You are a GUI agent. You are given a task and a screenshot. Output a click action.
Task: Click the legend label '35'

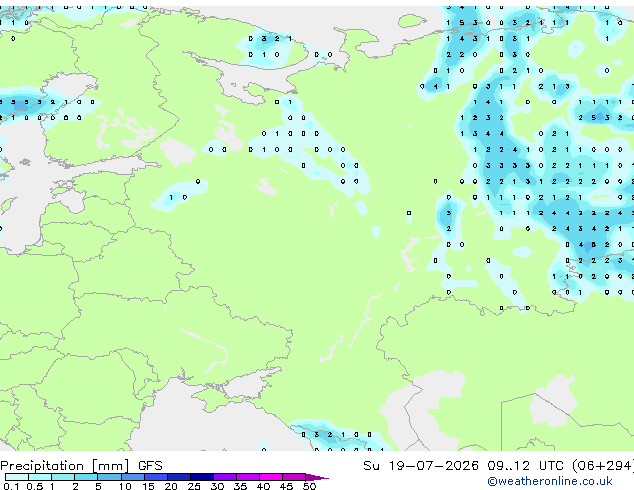(240, 486)
